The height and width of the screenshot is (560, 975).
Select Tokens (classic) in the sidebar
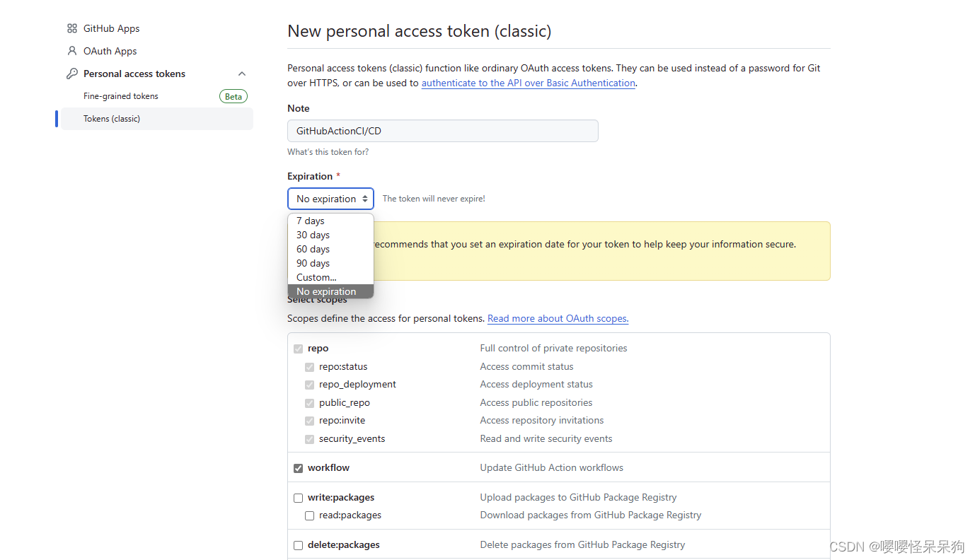pyautogui.click(x=111, y=119)
